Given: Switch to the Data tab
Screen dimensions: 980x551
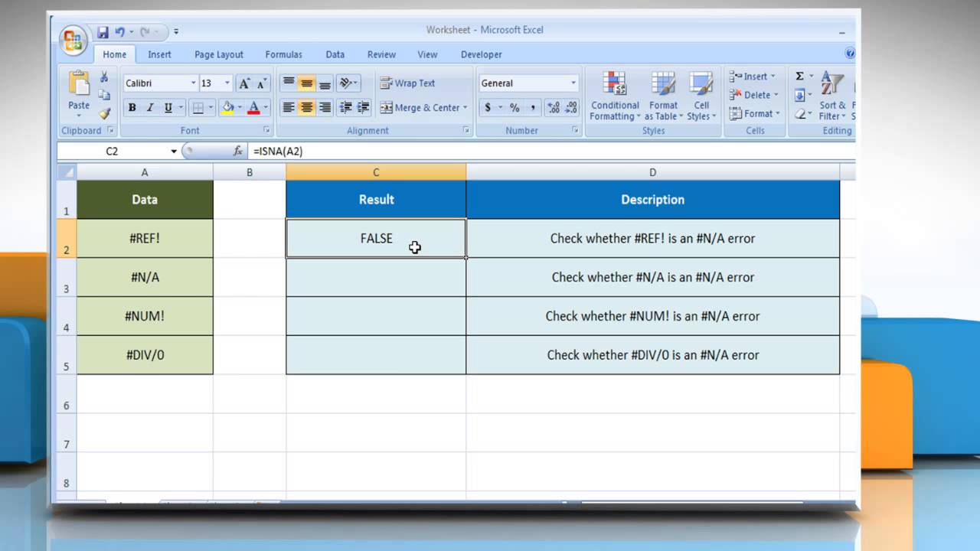Looking at the screenshot, I should tap(335, 54).
